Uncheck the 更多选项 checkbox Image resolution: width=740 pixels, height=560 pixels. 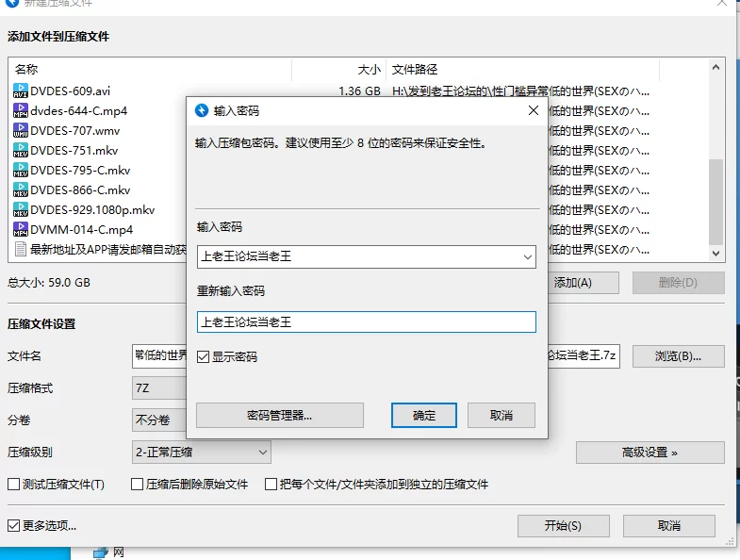(14, 525)
